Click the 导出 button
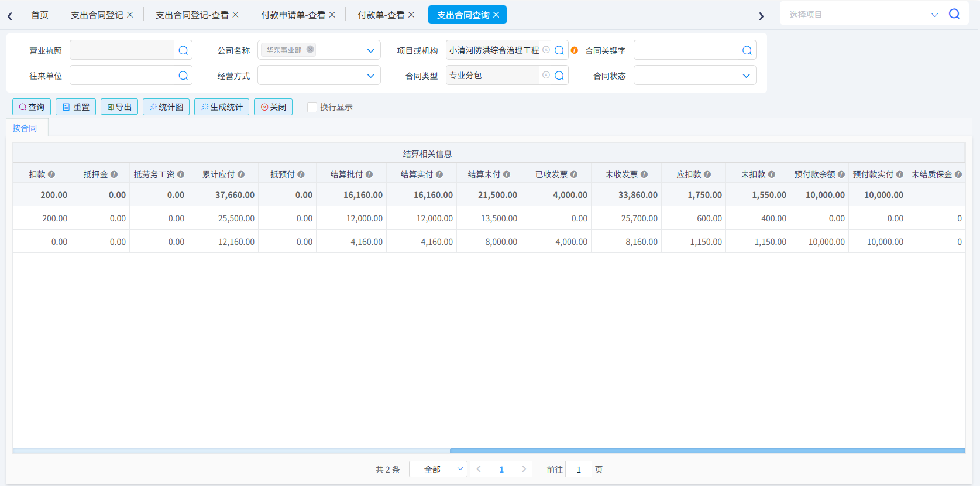This screenshot has width=980, height=486. click(x=119, y=107)
